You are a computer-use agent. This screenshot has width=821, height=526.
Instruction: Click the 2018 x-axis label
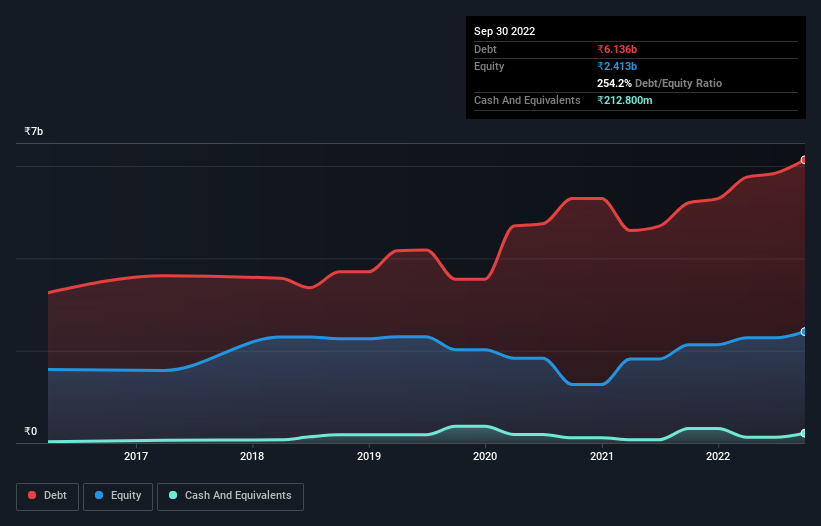click(252, 456)
